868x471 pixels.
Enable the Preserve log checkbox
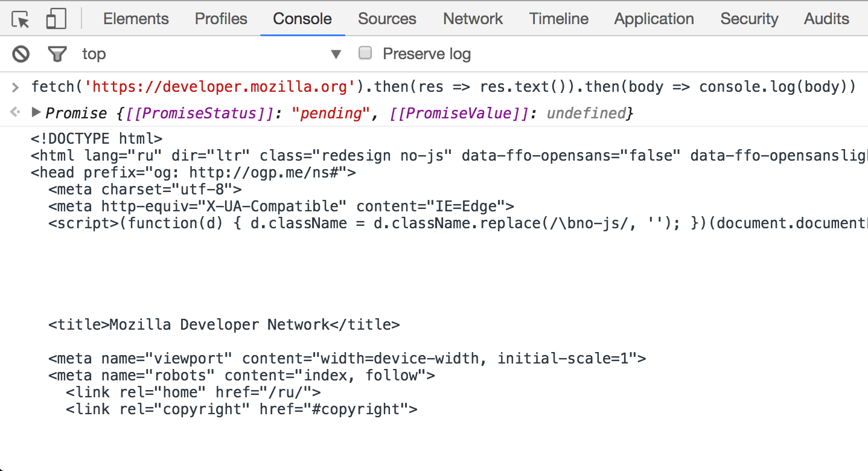pos(365,53)
